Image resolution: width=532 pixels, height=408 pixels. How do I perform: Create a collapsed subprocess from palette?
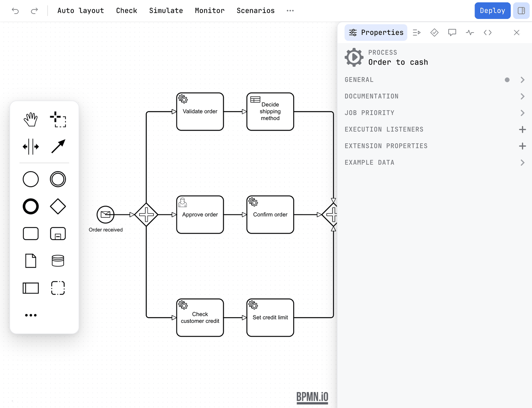[x=58, y=234]
